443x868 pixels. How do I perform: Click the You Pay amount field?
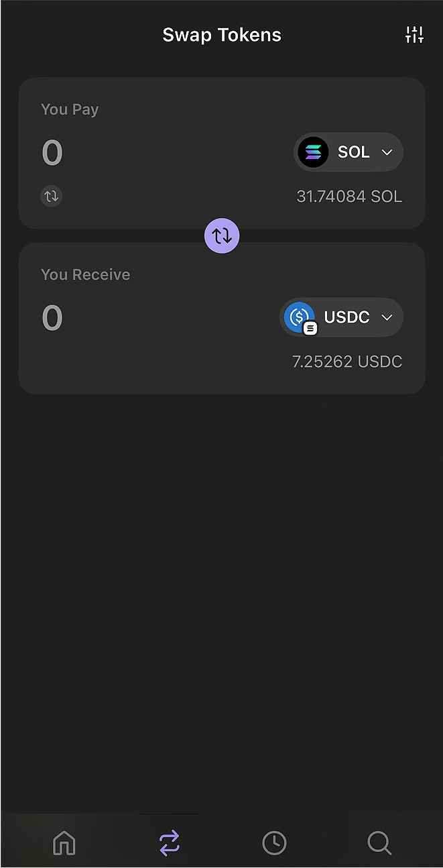[52, 152]
